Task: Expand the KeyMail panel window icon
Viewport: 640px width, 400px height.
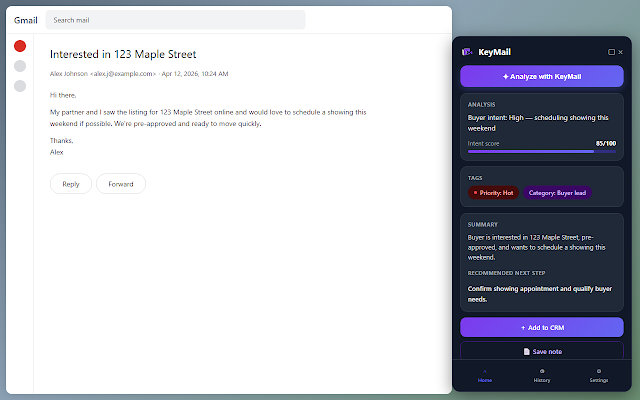Action: coord(611,52)
